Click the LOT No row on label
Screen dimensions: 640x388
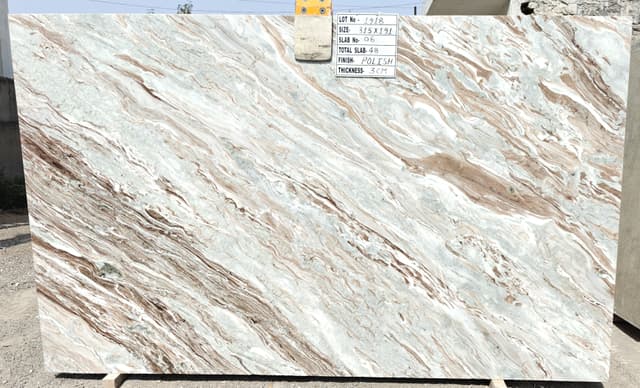pos(367,20)
